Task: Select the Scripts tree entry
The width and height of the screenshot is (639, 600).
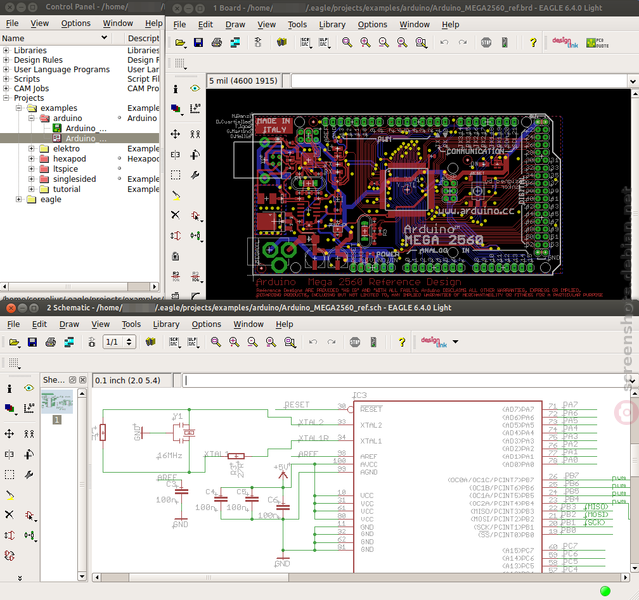Action: click(x=26, y=79)
